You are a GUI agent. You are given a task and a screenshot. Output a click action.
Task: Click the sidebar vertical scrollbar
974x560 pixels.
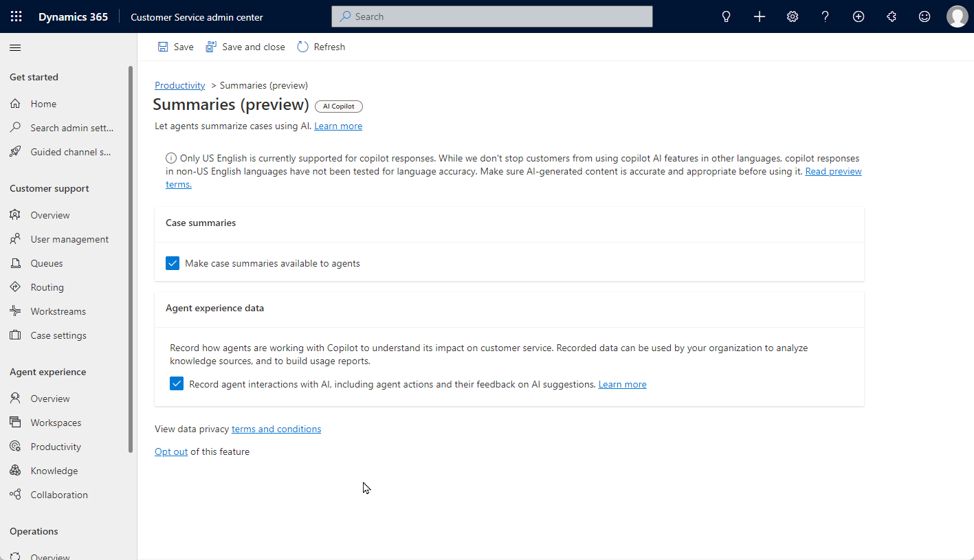coord(131,260)
